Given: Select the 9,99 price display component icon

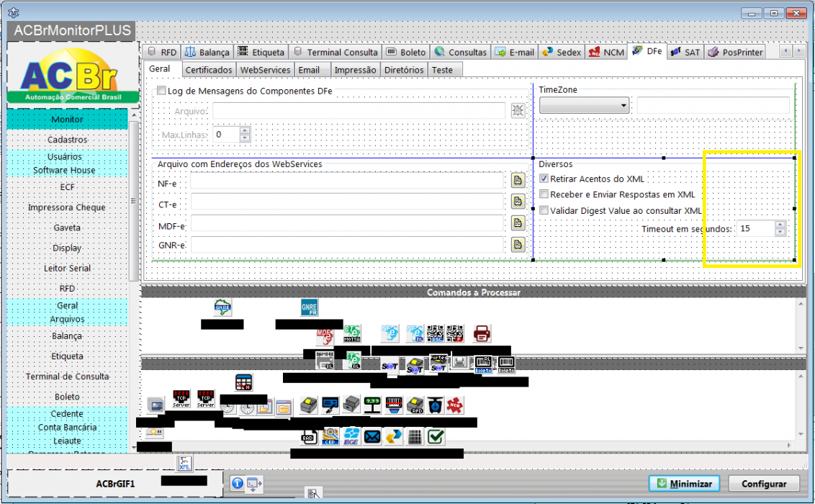Looking at the screenshot, I should (x=372, y=405).
